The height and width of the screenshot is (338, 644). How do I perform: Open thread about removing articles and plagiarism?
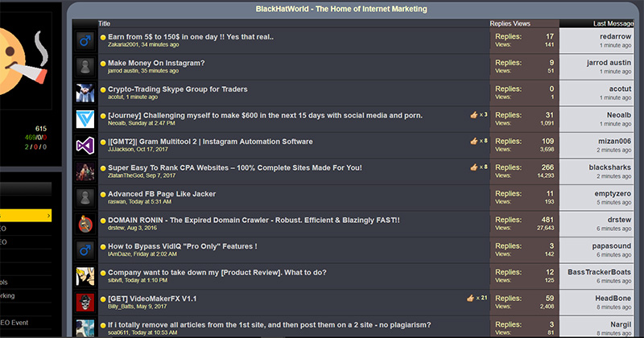click(270, 325)
